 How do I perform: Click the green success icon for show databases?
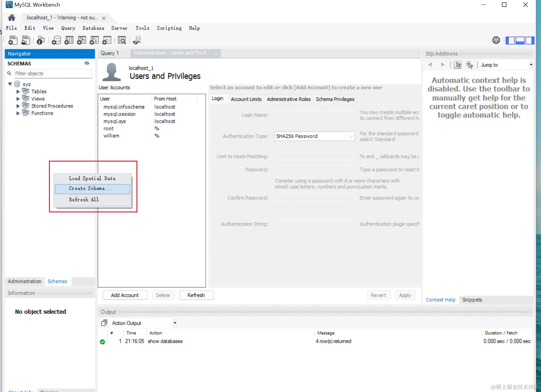(x=102, y=342)
